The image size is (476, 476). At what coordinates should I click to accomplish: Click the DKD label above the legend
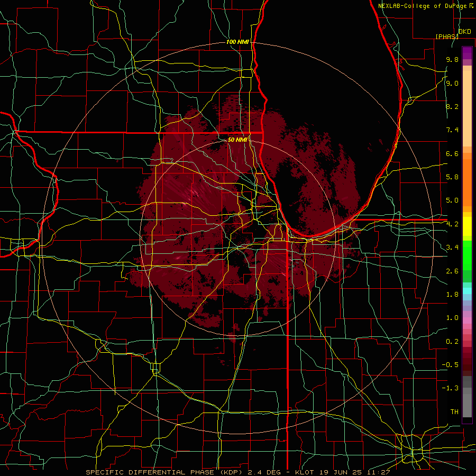pyautogui.click(x=465, y=32)
